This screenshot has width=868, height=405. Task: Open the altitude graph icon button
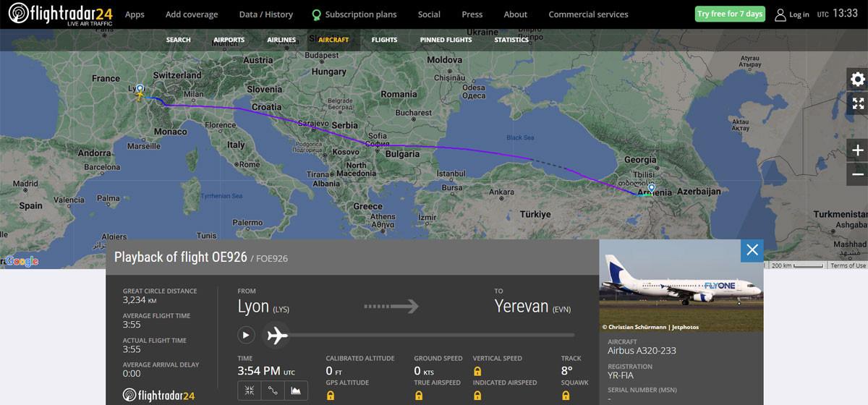(297, 391)
